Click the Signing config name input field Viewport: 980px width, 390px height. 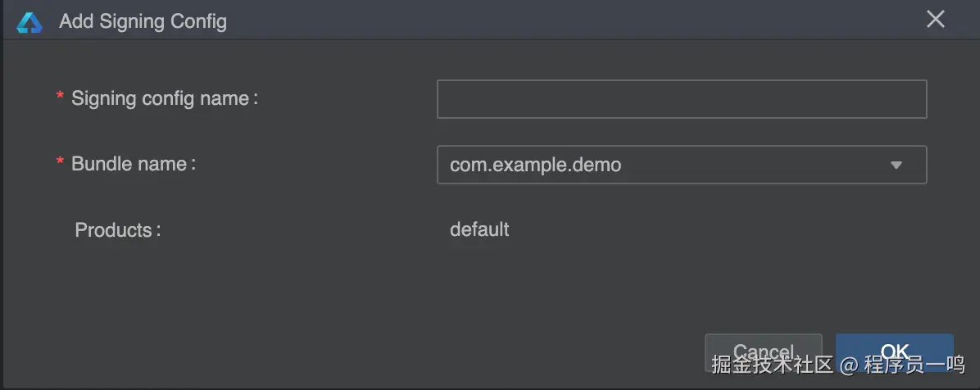[x=681, y=99]
